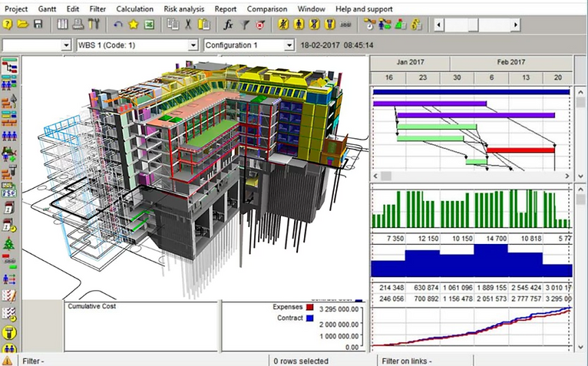588x366 pixels.
Task: Click the yellow star icon
Action: click(134, 25)
